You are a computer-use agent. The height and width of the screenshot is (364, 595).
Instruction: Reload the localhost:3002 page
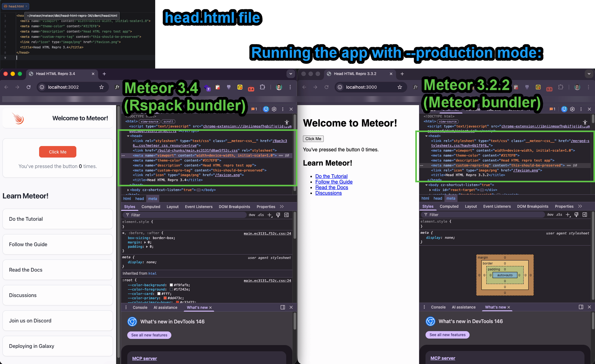[29, 87]
